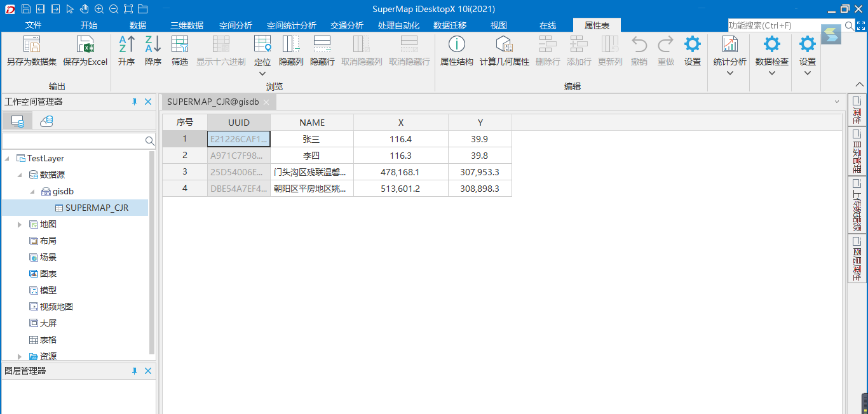Click the 更新列 update column icon
This screenshot has height=414, width=868.
(x=610, y=44)
